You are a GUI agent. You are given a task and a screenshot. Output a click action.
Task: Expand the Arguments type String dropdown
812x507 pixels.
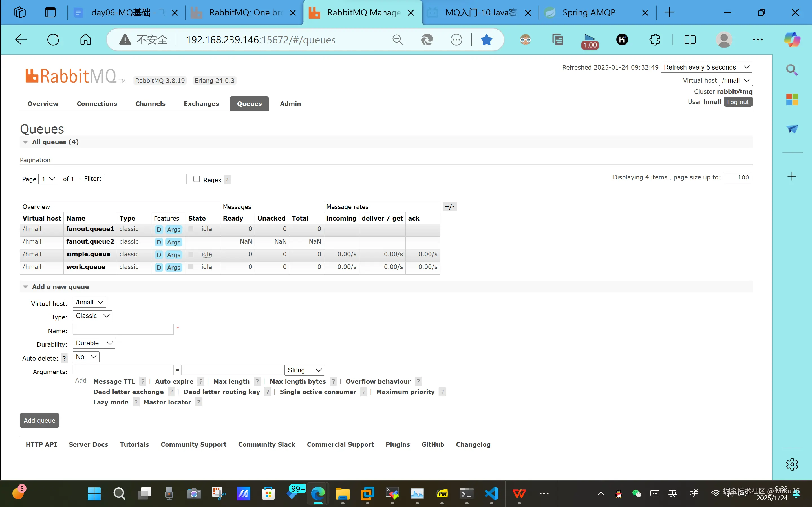click(304, 370)
